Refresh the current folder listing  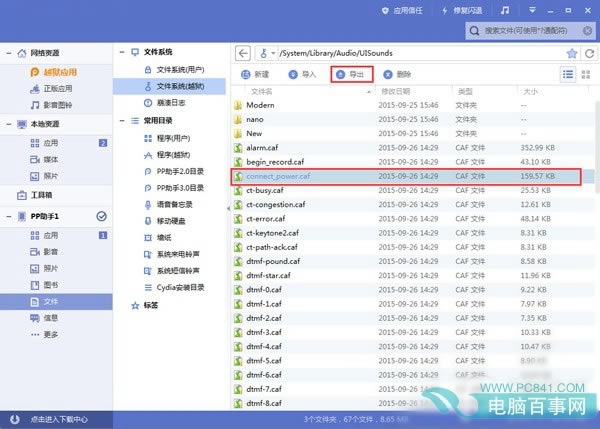590,53
